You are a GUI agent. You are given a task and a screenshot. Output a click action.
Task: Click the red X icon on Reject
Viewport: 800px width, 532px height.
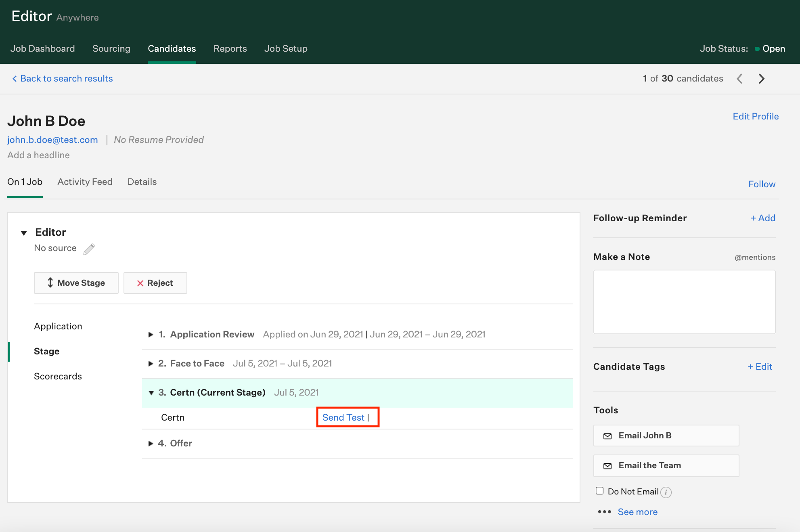click(x=140, y=283)
